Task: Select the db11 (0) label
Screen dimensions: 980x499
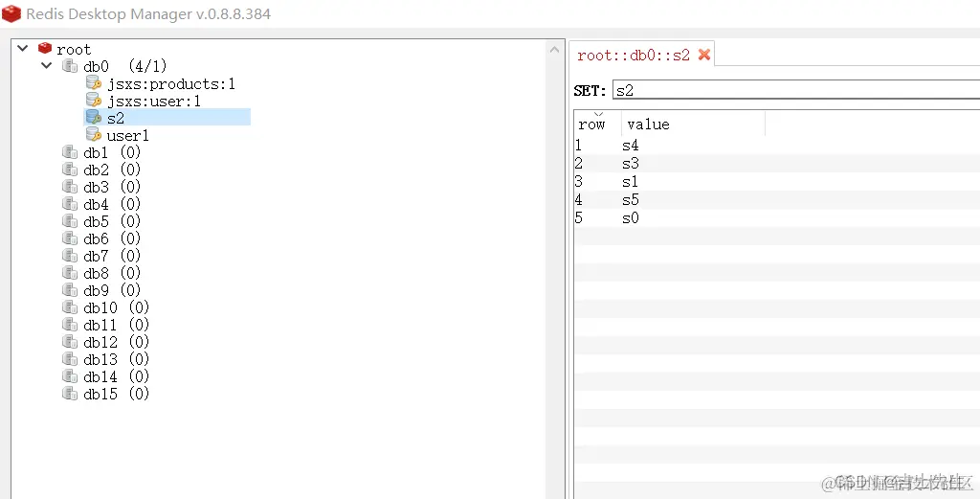Action: (x=116, y=325)
